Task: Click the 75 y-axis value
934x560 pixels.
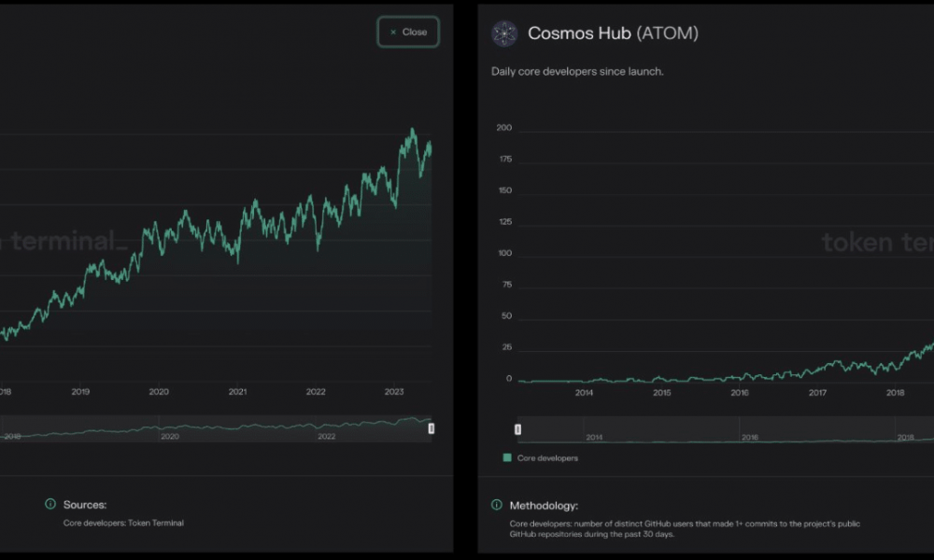Action: pyautogui.click(x=507, y=285)
